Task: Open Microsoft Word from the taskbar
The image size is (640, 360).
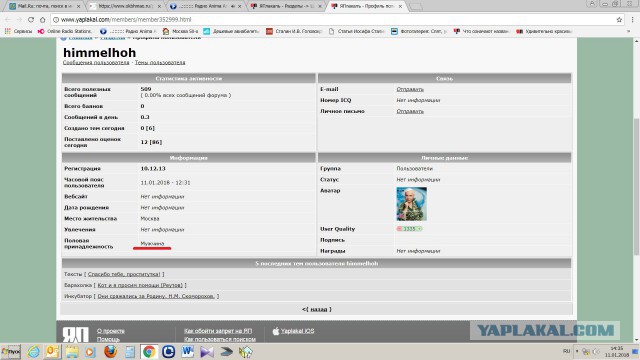Action: click(x=187, y=351)
